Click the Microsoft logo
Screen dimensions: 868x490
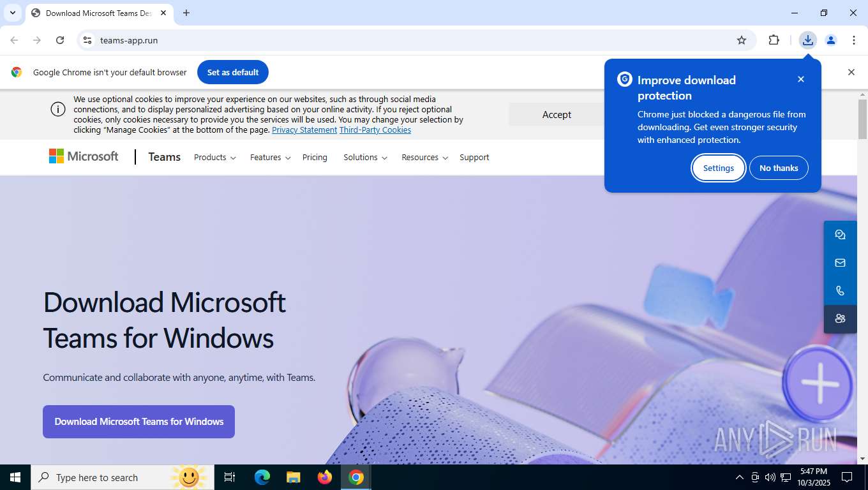point(84,156)
